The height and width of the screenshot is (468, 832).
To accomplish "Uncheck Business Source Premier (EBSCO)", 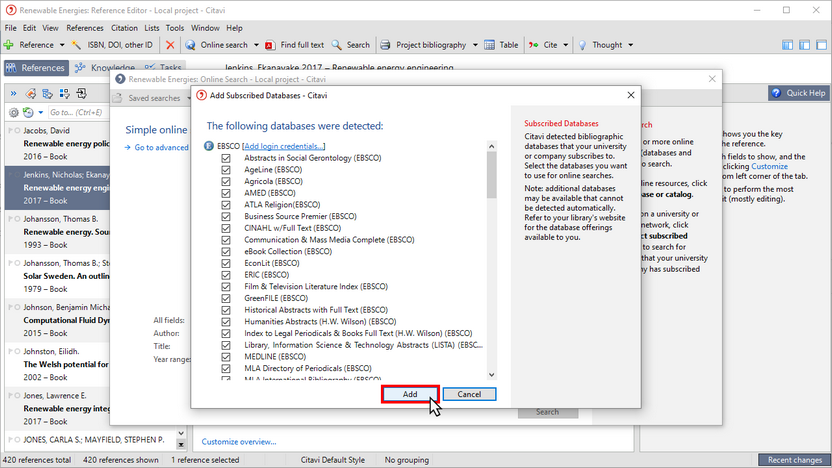I will coord(226,216).
